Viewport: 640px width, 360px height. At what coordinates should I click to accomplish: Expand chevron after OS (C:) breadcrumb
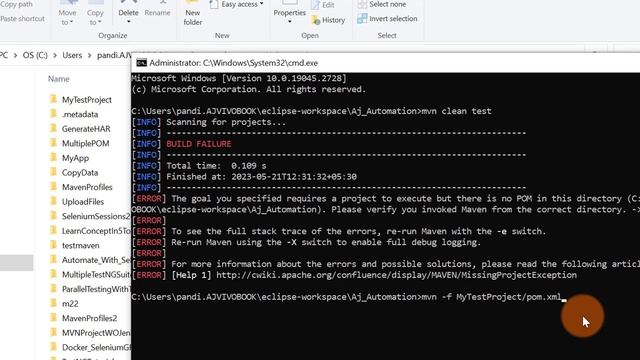pyautogui.click(x=55, y=55)
